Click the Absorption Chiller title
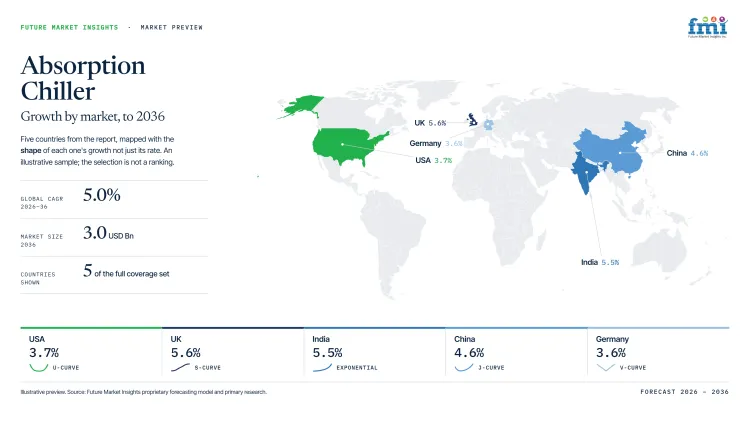750x421 pixels. 83,78
